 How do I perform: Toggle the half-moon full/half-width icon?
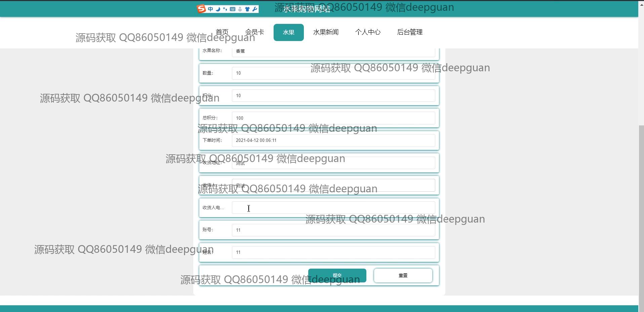[218, 9]
